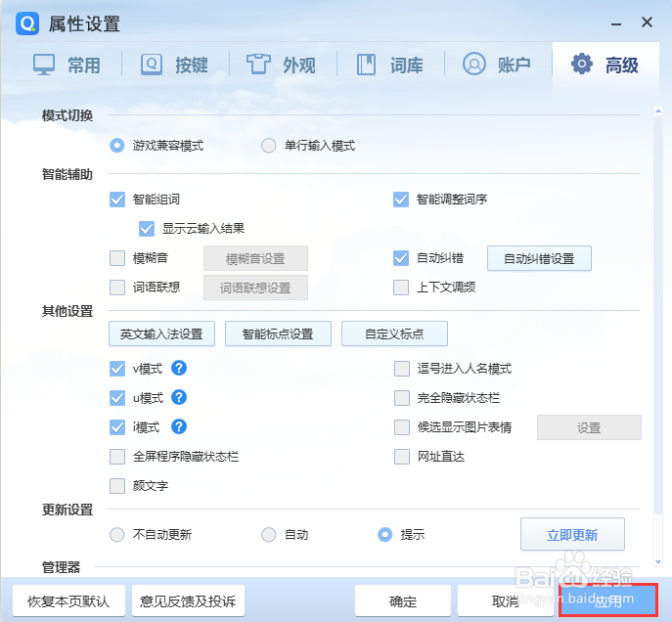Image resolution: width=672 pixels, height=622 pixels.
Task: Click 意见反馈及投诉 button
Action: tap(188, 601)
